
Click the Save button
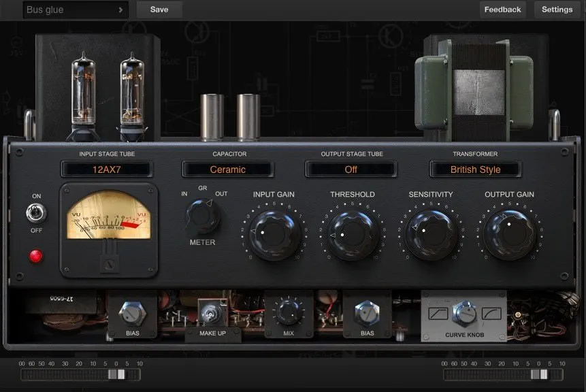pos(159,10)
